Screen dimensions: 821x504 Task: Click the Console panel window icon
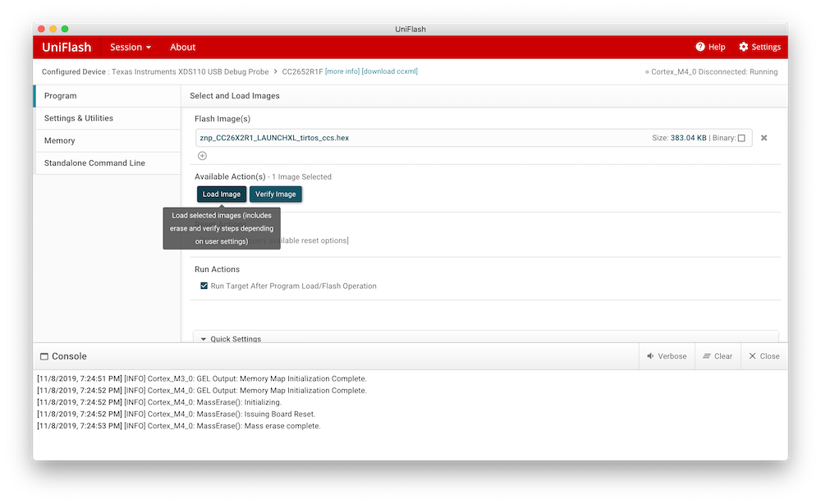44,356
